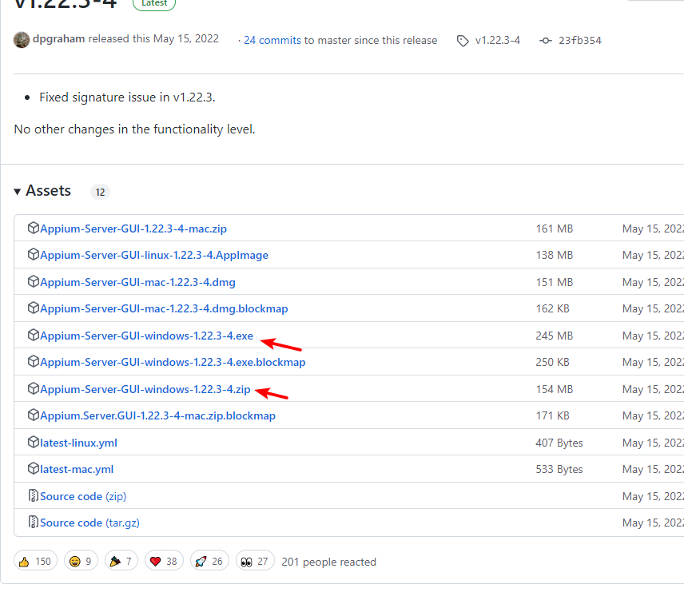Download Source code (zip)
Image resolution: width=684 pixels, height=616 pixels.
[83, 496]
